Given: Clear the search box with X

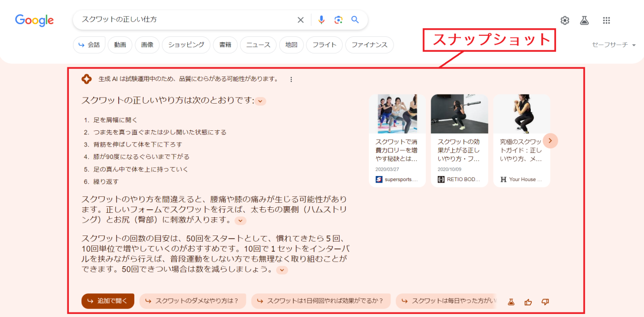Looking at the screenshot, I should [x=300, y=20].
